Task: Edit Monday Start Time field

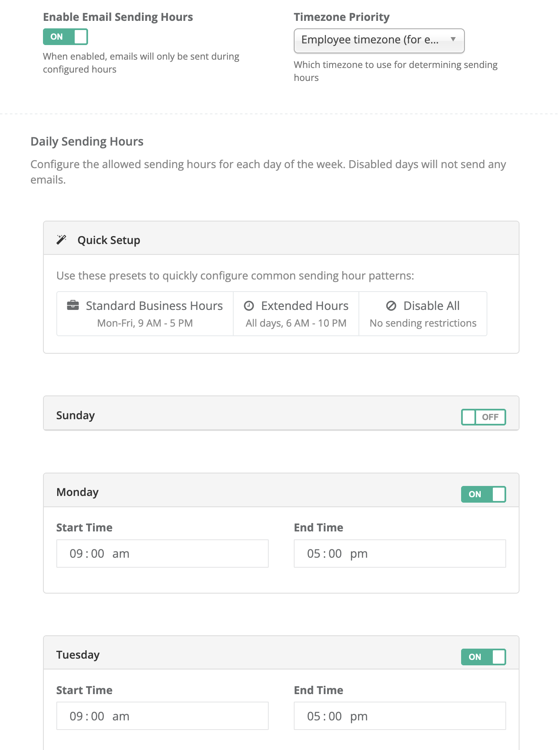Action: 162,554
